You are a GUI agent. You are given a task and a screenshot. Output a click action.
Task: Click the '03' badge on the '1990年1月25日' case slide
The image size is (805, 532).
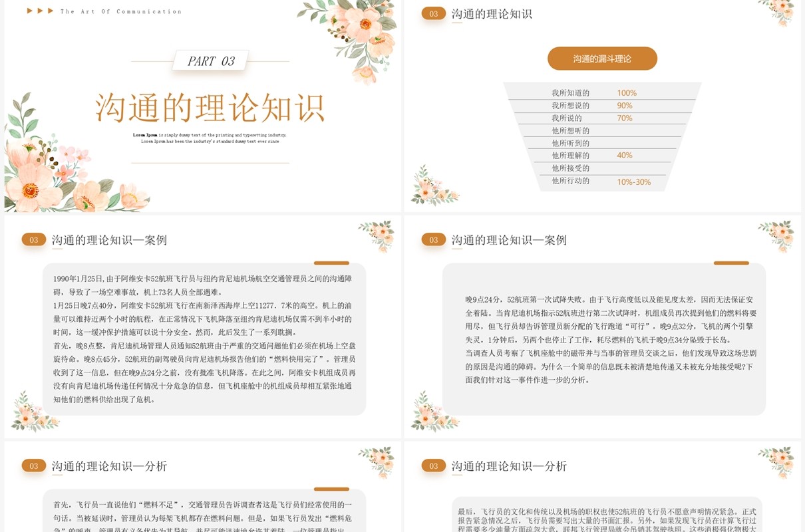(x=34, y=239)
